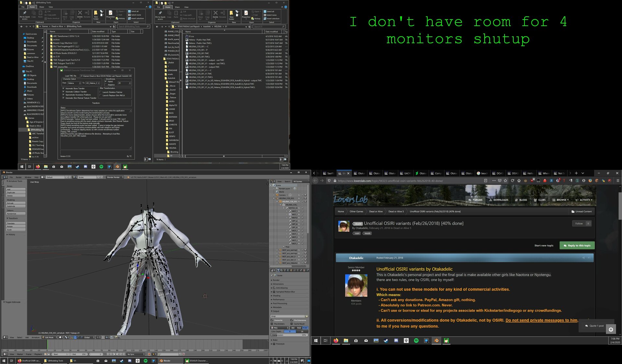Viewport: 622px width, 364px height.
Task: Toggle Cache Result checkbox in Blender Output
Action: click(292, 324)
